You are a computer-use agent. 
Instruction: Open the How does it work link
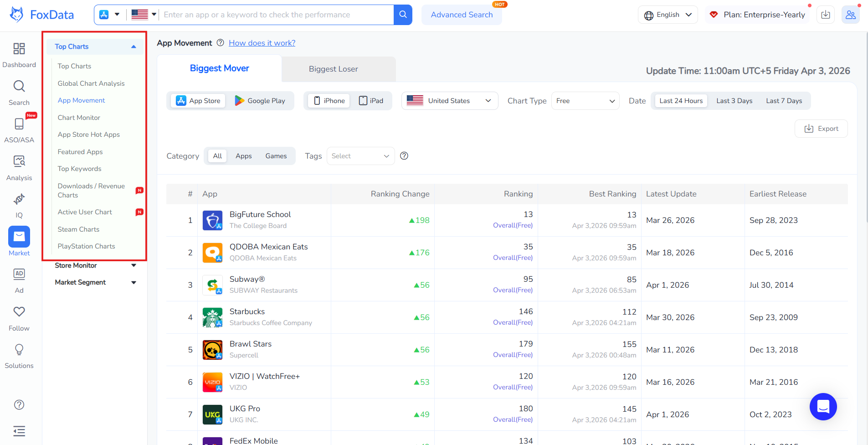pos(262,43)
